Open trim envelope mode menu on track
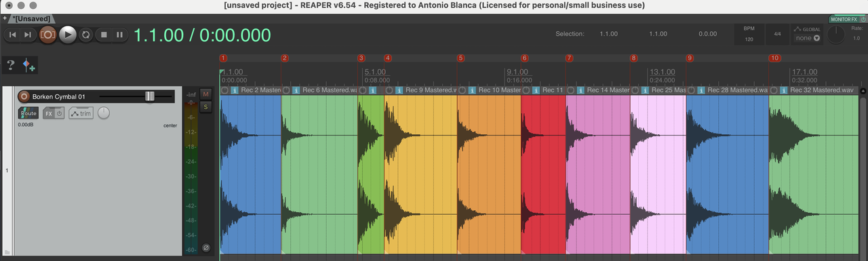Image resolution: width=868 pixels, height=261 pixels. point(81,113)
